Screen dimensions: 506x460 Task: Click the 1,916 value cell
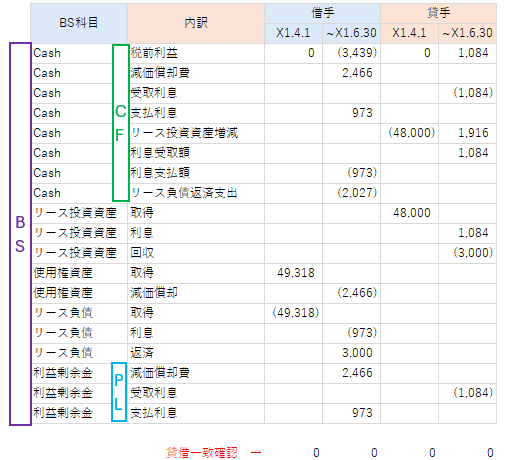tap(467, 133)
